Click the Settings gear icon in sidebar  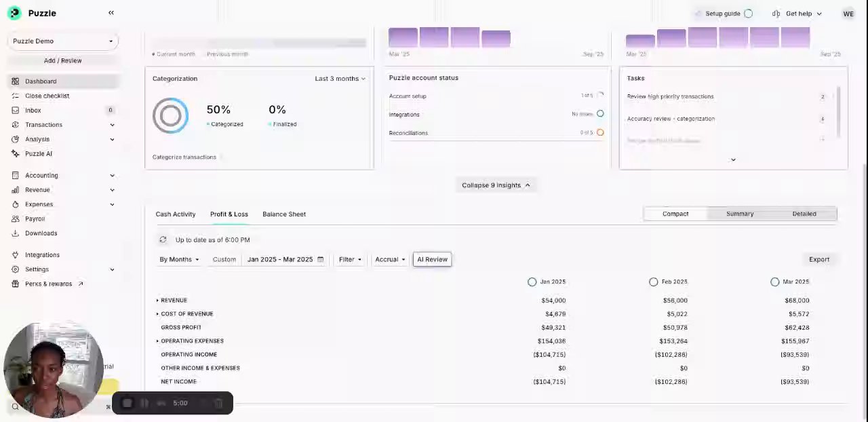click(x=15, y=269)
